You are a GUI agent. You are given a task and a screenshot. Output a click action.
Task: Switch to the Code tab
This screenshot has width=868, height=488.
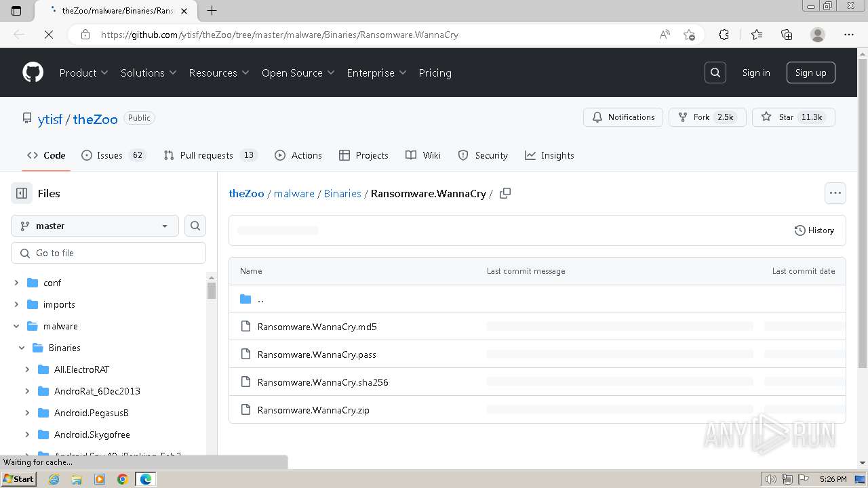coord(46,155)
